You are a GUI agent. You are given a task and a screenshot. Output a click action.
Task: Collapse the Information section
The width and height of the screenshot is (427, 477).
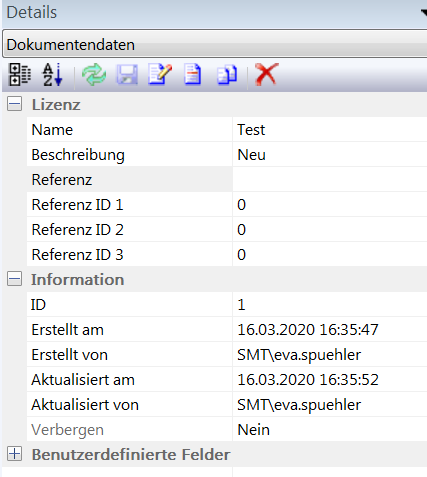pos(15,279)
